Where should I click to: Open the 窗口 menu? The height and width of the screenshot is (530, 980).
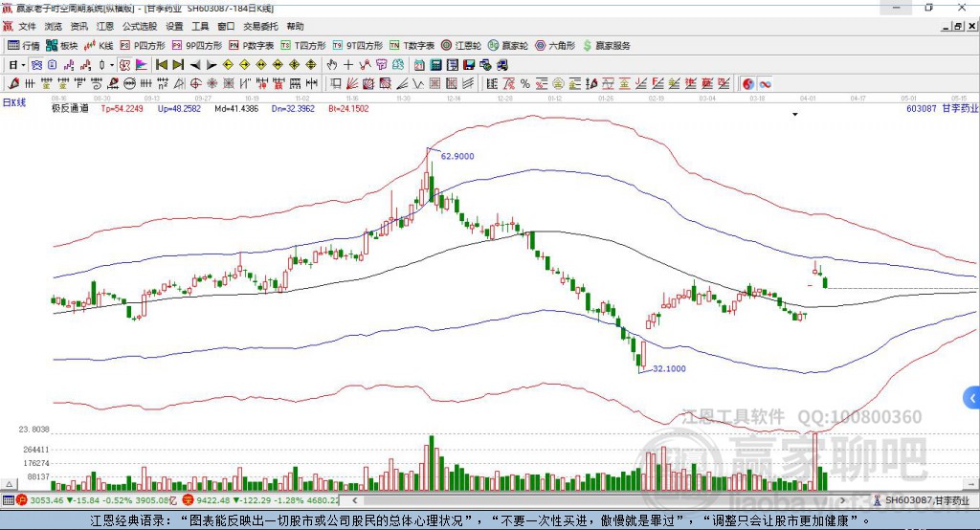point(226,26)
